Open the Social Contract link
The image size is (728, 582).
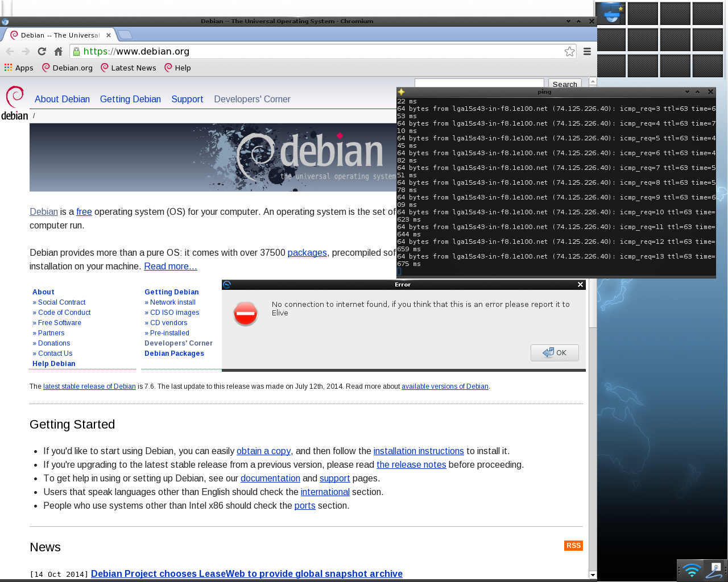[61, 302]
